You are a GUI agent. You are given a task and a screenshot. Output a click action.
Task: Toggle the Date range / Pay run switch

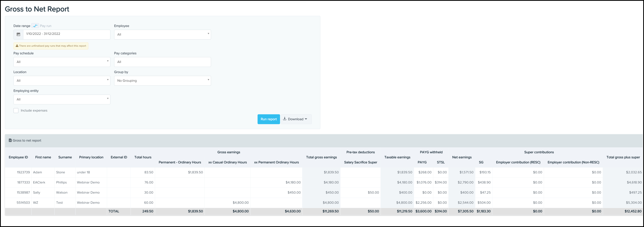click(x=35, y=26)
